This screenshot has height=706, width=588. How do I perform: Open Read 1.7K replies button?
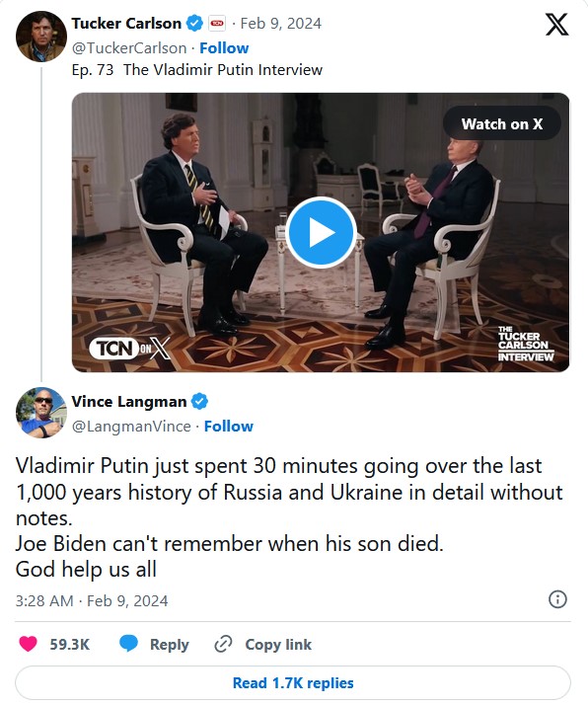click(x=293, y=683)
